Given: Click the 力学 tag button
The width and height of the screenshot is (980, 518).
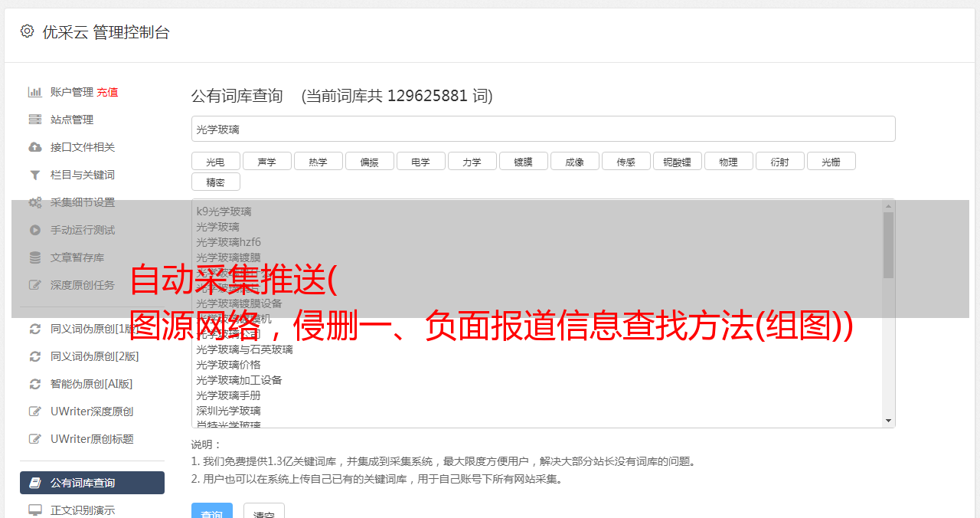Looking at the screenshot, I should 472,161.
